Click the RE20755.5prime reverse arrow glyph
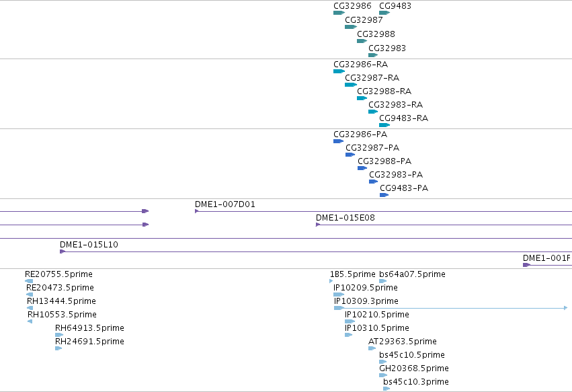Image resolution: width=572 pixels, height=392 pixels. (x=29, y=281)
